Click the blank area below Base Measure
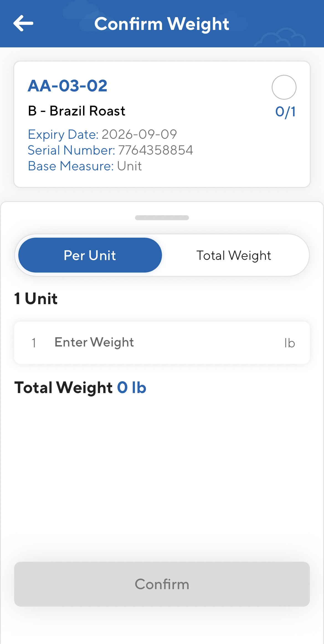Image resolution: width=324 pixels, height=644 pixels. tap(162, 179)
